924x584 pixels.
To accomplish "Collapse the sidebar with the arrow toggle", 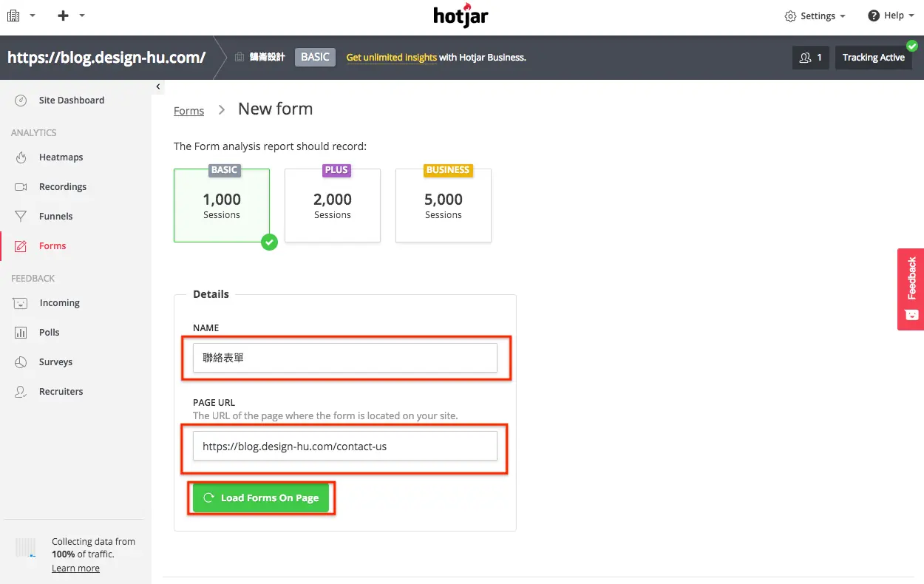I will 158,86.
